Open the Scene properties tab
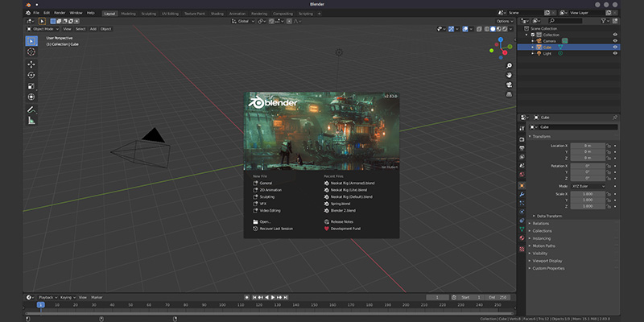644x322 pixels. 522,166
